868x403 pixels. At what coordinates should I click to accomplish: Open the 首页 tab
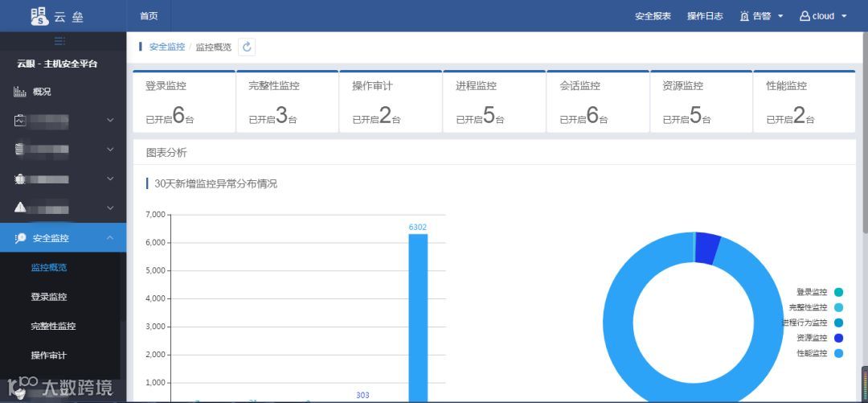pyautogui.click(x=149, y=16)
